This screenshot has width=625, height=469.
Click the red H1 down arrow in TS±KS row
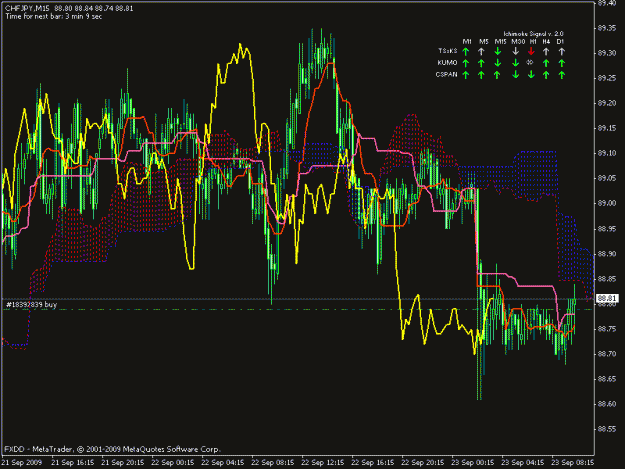coord(531,51)
